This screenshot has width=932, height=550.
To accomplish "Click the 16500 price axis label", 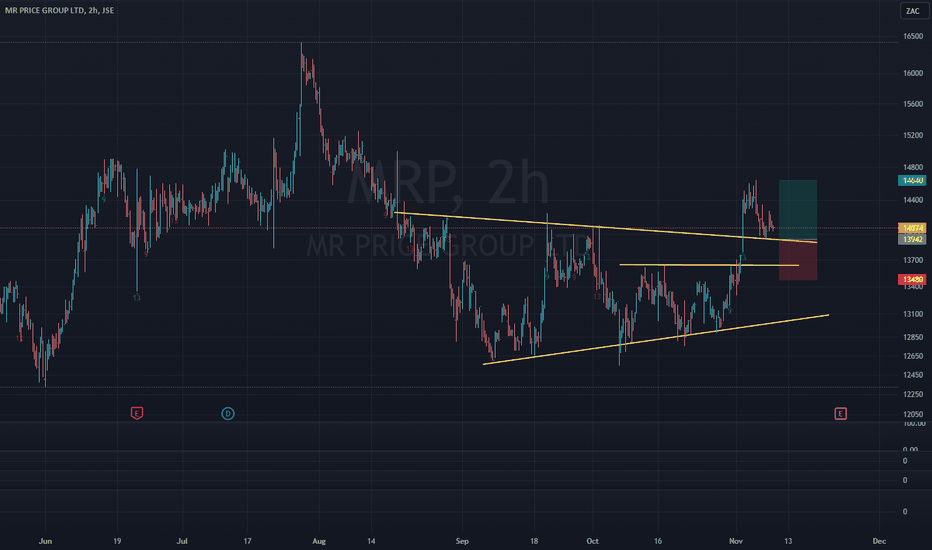I will pyautogui.click(x=913, y=36).
